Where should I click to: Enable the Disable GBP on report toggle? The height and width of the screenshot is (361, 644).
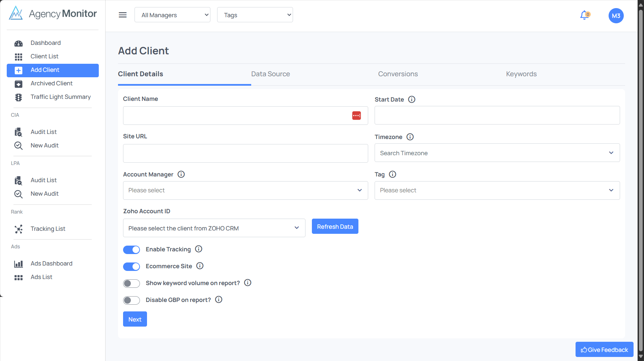[x=131, y=300]
